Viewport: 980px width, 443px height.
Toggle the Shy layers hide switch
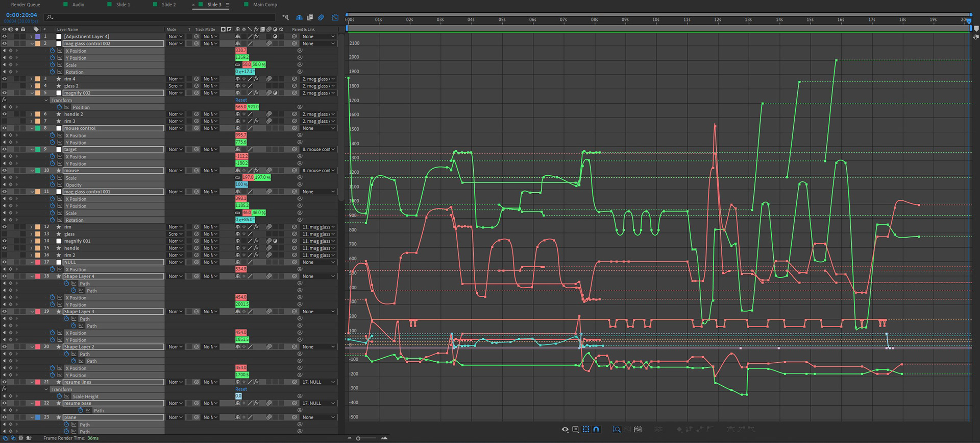[x=299, y=17]
